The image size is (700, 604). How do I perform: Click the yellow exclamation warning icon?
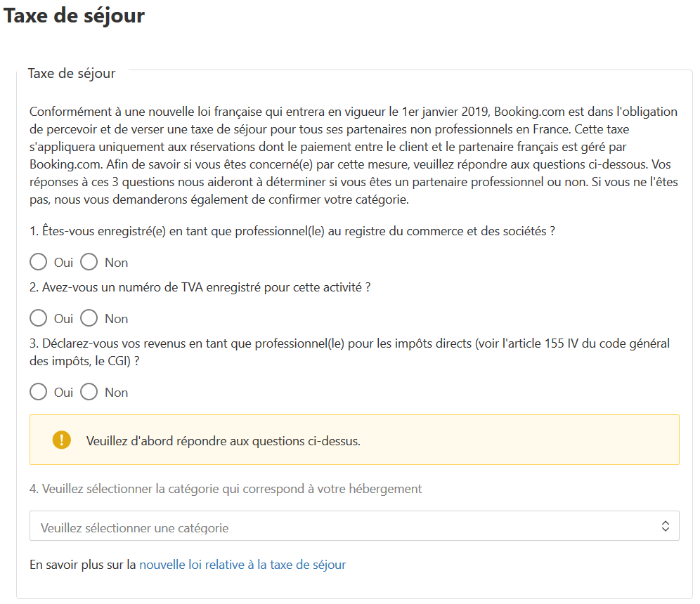pos(62,440)
